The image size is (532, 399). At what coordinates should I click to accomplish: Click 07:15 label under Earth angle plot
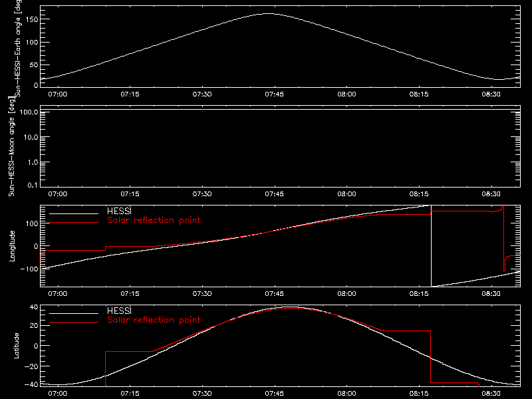(x=130, y=94)
